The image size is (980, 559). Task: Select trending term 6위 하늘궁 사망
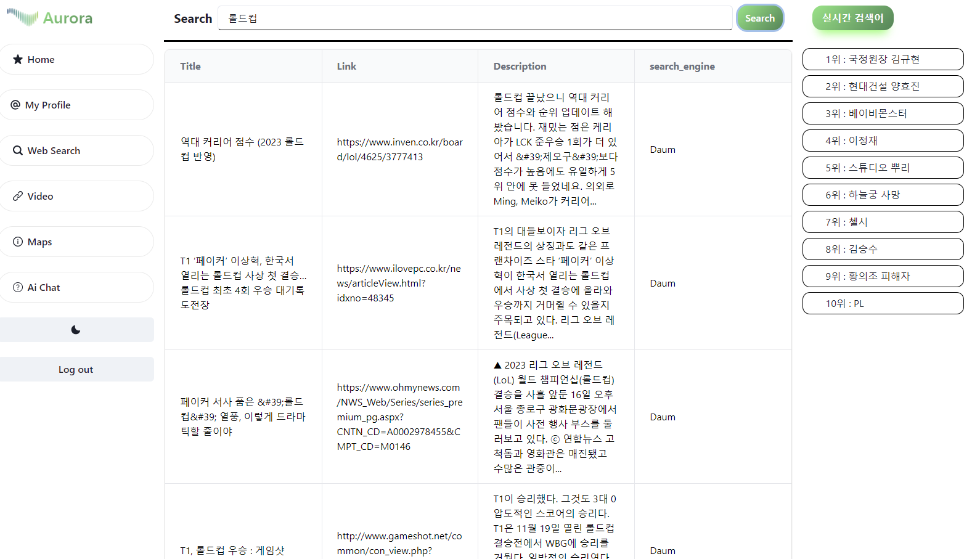click(883, 195)
